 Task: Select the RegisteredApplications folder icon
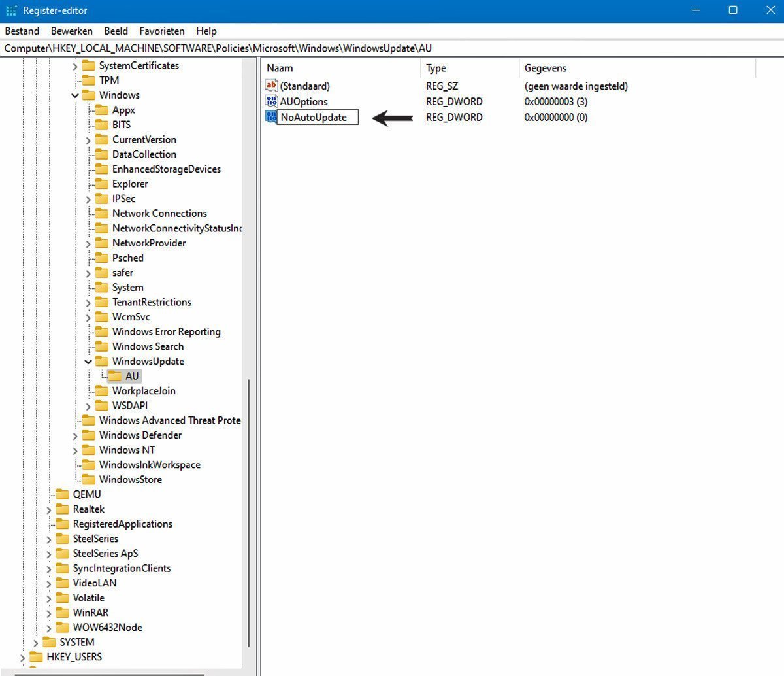(x=62, y=524)
